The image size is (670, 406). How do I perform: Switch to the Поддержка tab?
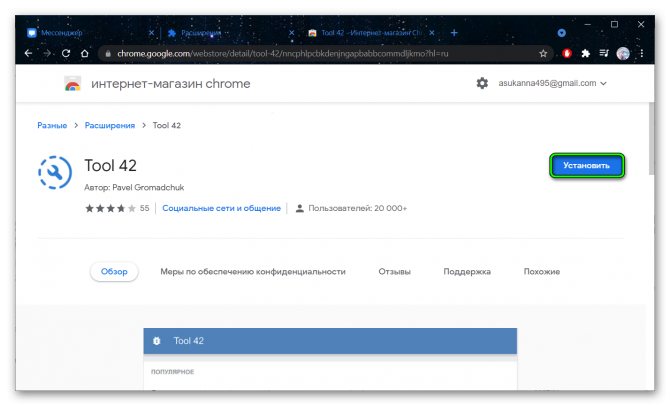467,271
